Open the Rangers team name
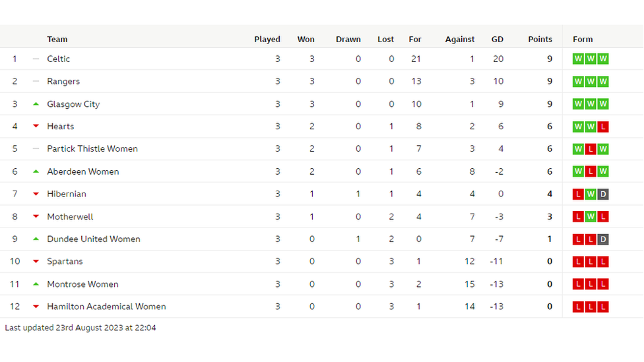The height and width of the screenshot is (362, 644). point(63,81)
